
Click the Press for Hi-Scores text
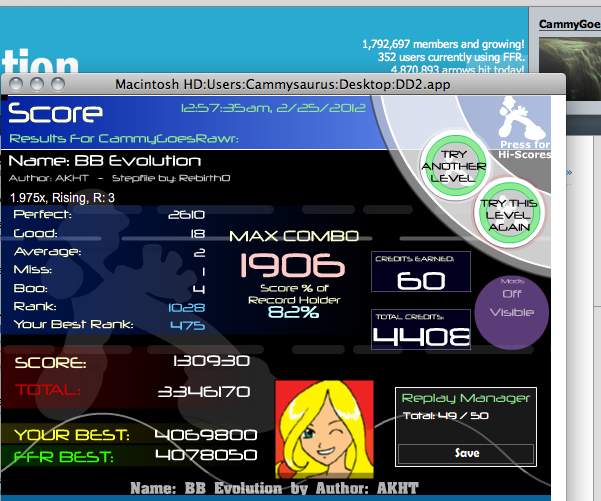click(x=525, y=149)
